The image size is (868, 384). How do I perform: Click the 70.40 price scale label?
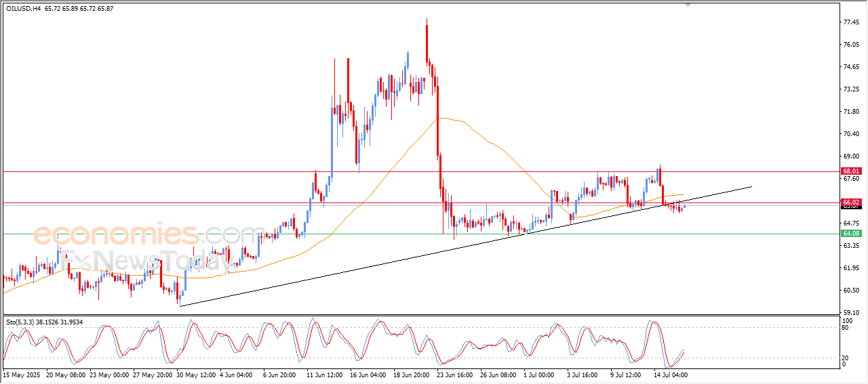point(852,134)
